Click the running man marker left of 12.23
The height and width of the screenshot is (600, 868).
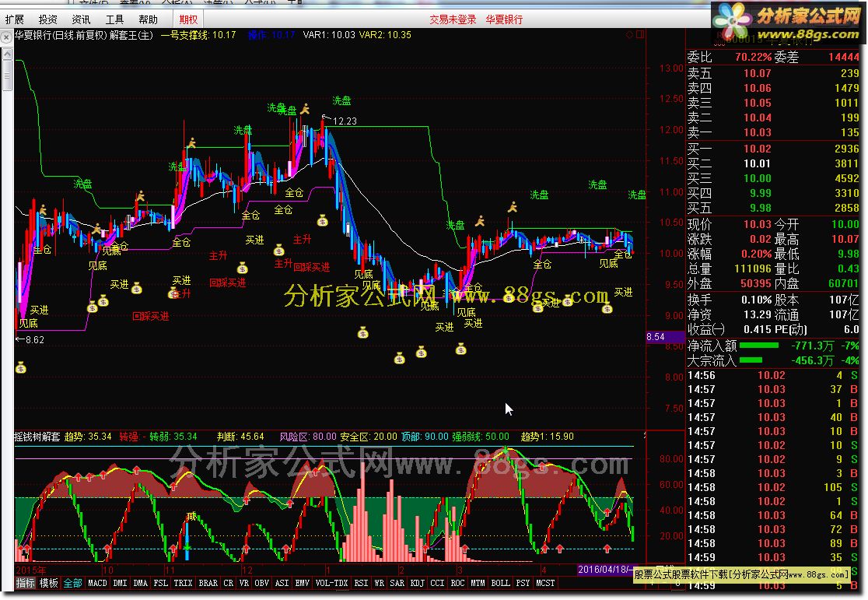point(305,109)
